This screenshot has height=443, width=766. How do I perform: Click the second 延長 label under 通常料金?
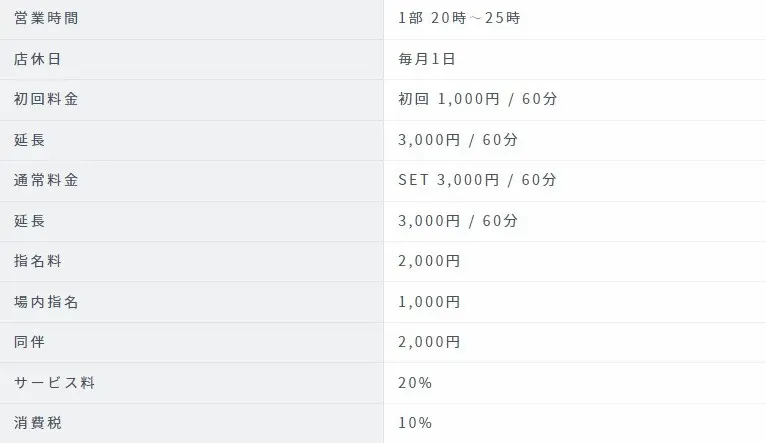29,221
